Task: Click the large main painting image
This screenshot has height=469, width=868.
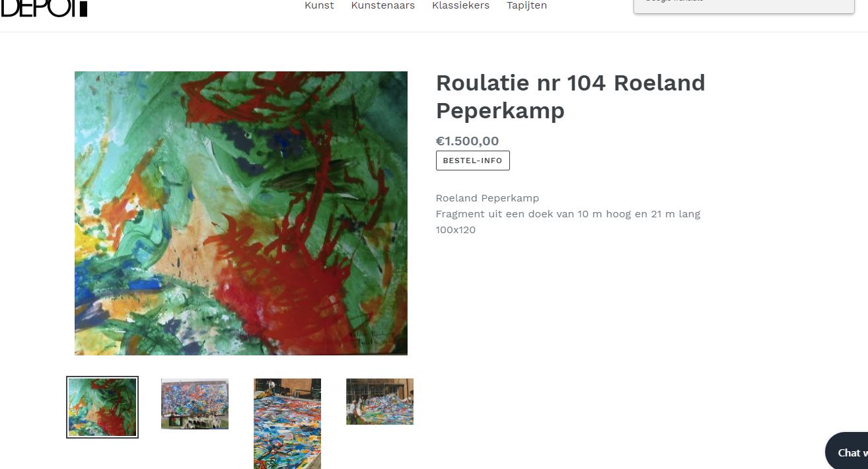Action: 241,213
